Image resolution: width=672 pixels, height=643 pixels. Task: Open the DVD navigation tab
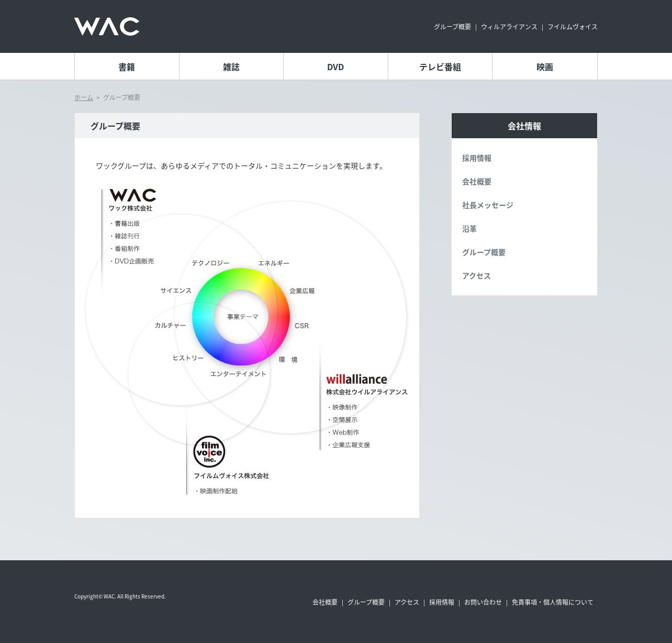point(335,66)
